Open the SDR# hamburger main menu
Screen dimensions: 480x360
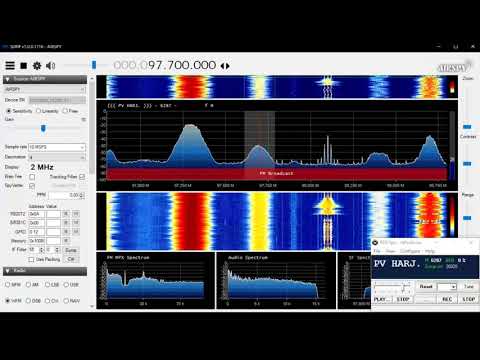tap(10, 65)
